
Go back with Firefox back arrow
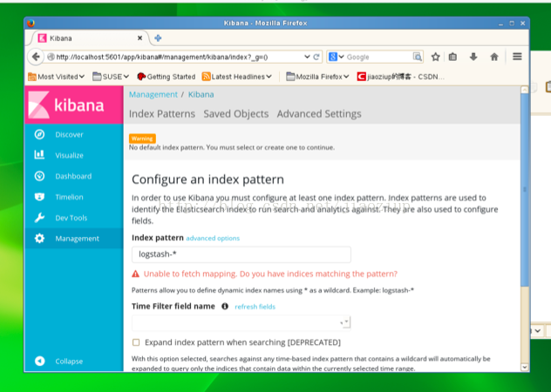pos(36,57)
